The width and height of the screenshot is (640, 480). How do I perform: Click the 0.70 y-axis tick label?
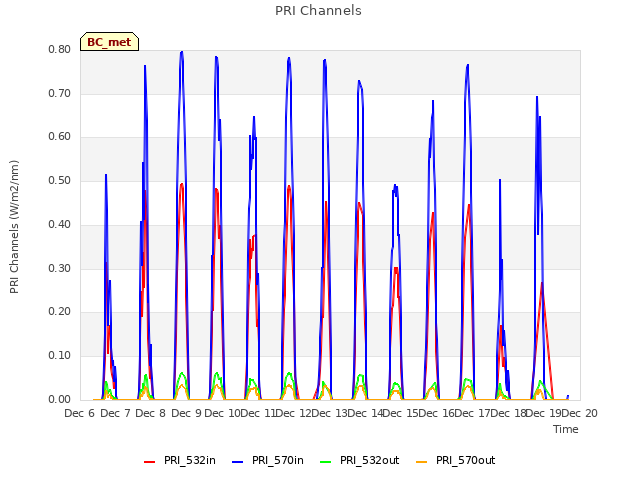60,93
